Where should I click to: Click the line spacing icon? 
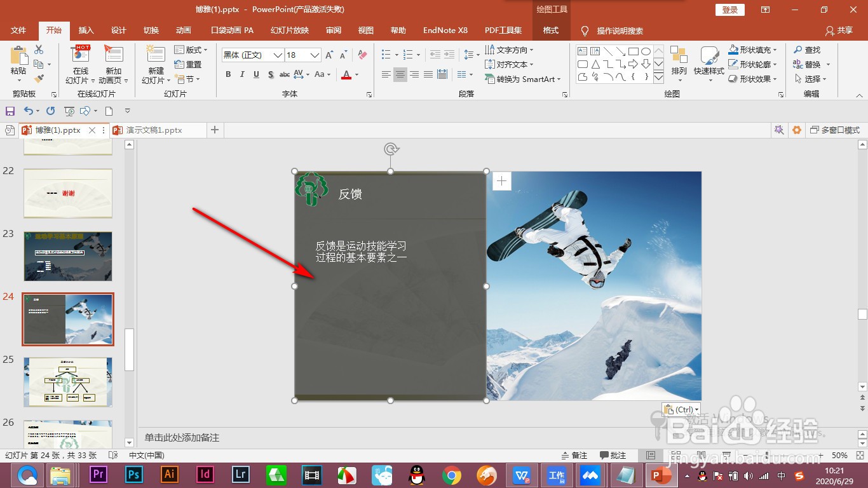[468, 55]
